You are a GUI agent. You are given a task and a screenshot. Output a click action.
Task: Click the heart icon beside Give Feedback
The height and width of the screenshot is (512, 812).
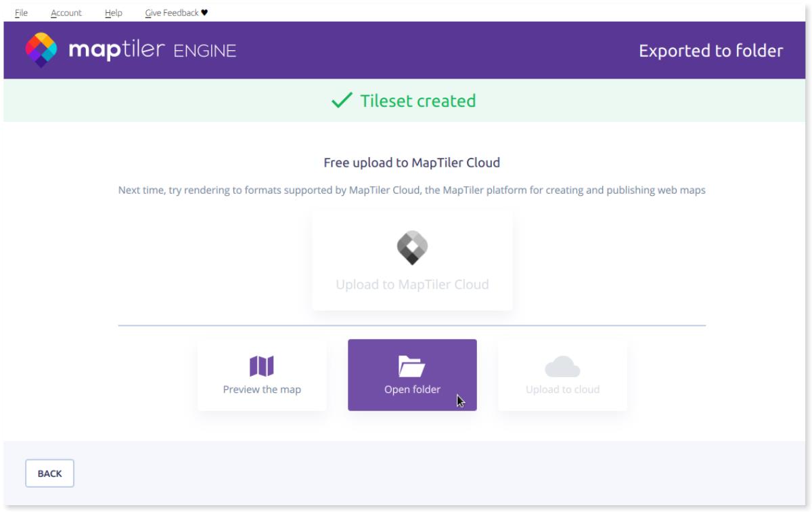pyautogui.click(x=204, y=12)
